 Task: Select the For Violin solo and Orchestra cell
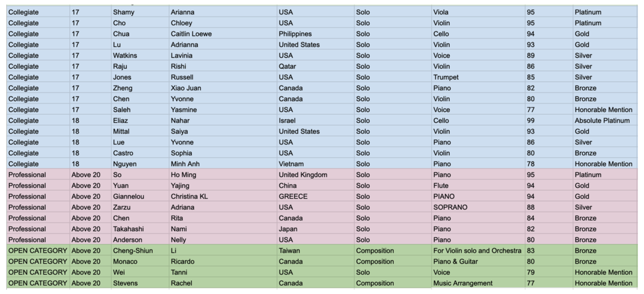[x=477, y=251]
